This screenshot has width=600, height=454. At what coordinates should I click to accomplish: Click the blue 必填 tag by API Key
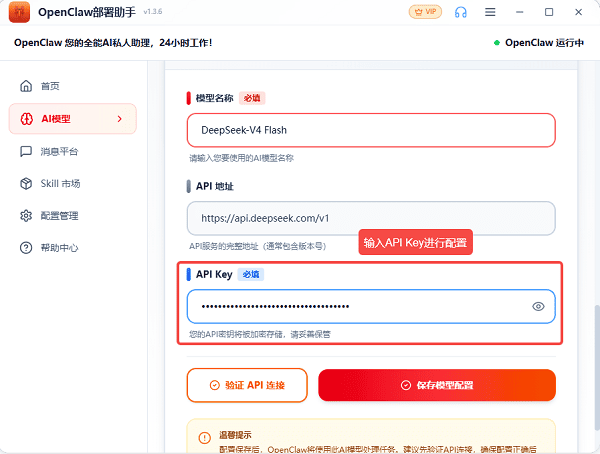tap(251, 274)
